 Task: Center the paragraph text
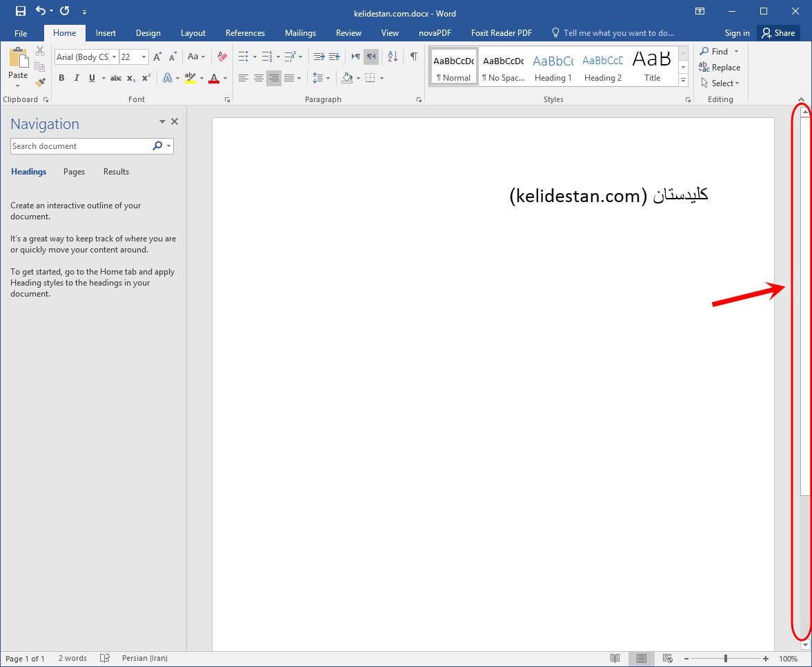pyautogui.click(x=259, y=78)
